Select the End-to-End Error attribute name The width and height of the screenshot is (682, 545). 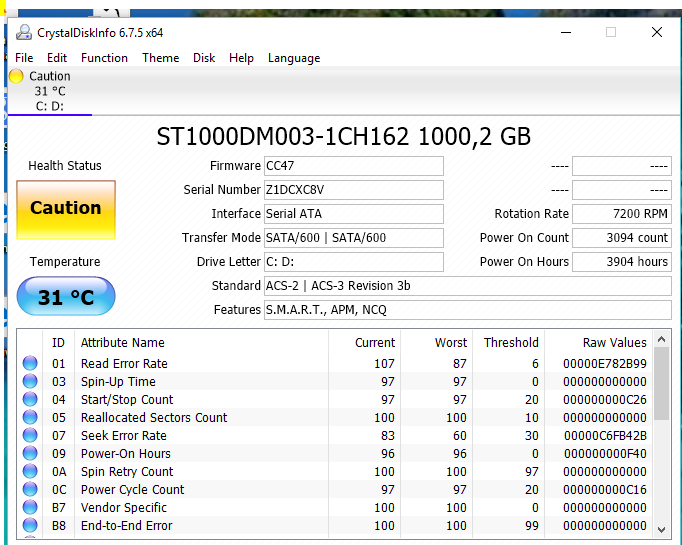pos(127,525)
